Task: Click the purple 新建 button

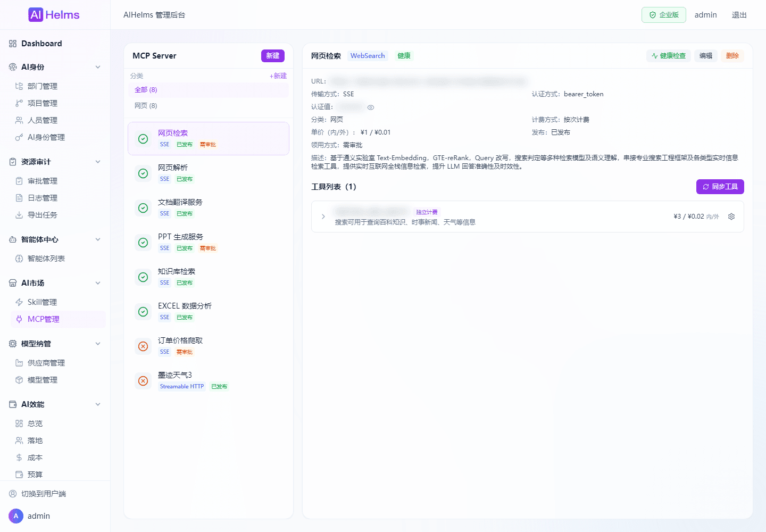Action: [x=273, y=56]
